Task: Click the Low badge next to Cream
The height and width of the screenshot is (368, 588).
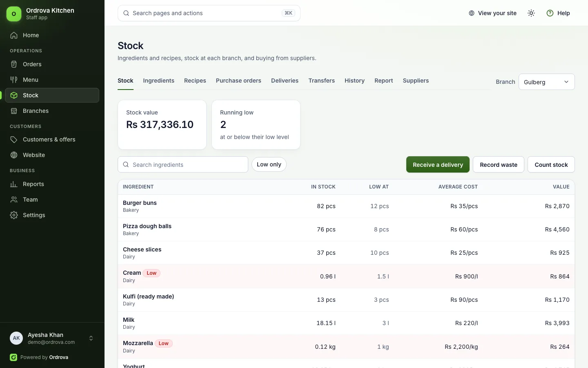Action: point(151,273)
